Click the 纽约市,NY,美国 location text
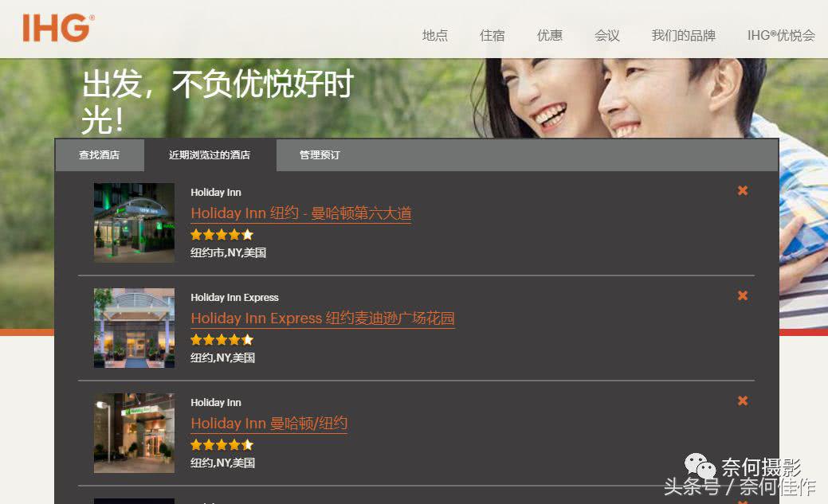This screenshot has width=828, height=504. tap(228, 252)
